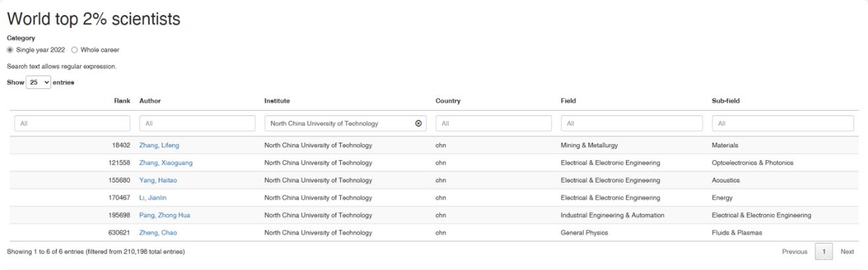Screen dimensions: 868x270
Task: Open author link Pang, Zhong Hua
Action: pos(165,215)
